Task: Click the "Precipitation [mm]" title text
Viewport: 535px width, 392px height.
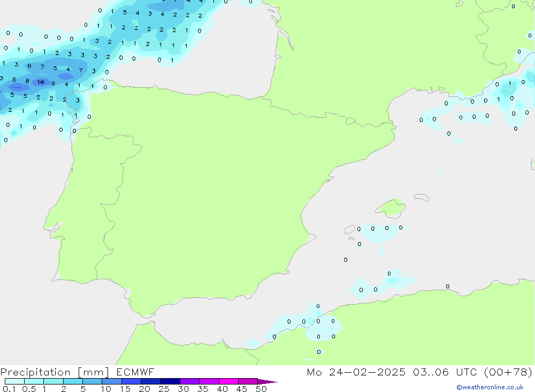Action: [55, 372]
